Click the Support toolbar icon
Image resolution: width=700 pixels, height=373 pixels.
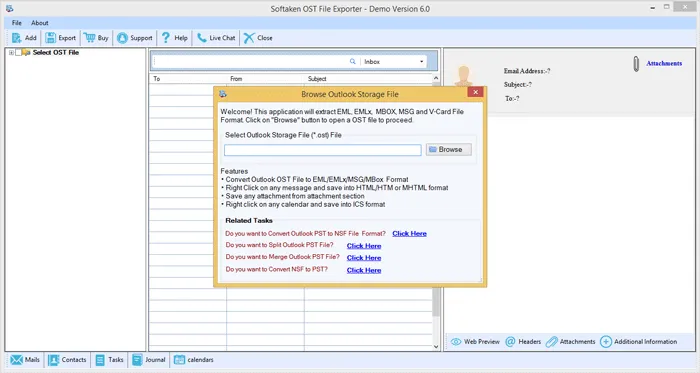coord(122,38)
